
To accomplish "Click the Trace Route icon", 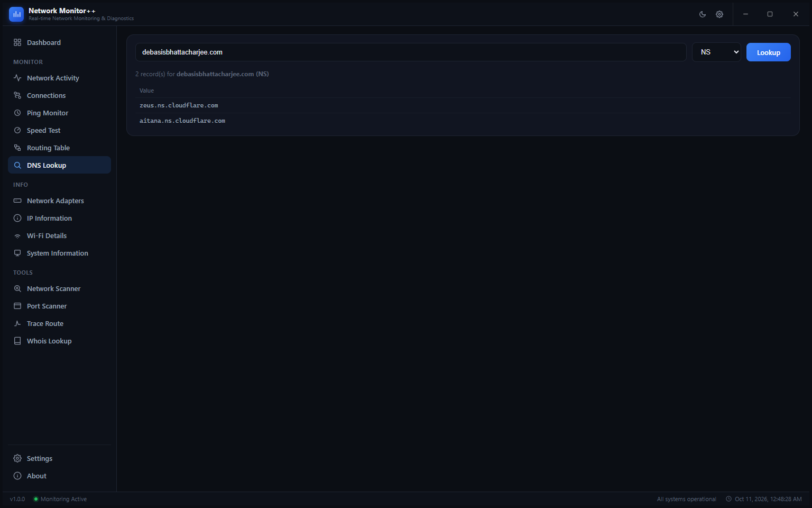I will 17,323.
